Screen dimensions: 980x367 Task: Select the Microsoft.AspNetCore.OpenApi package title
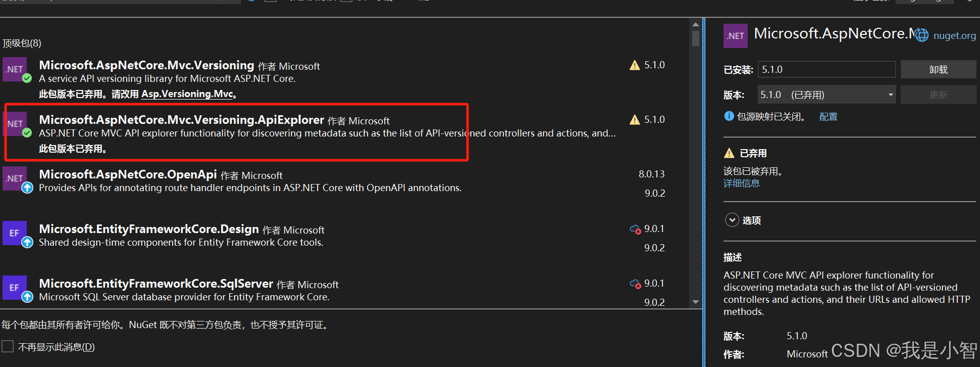tap(128, 174)
